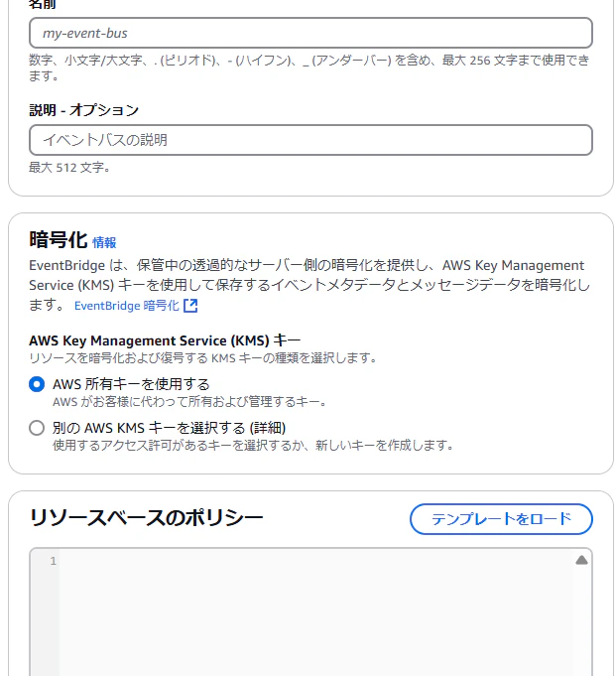Click the リソースベースのポリシー heading
Image resolution: width=616 pixels, height=676 pixels.
pyautogui.click(x=146, y=517)
